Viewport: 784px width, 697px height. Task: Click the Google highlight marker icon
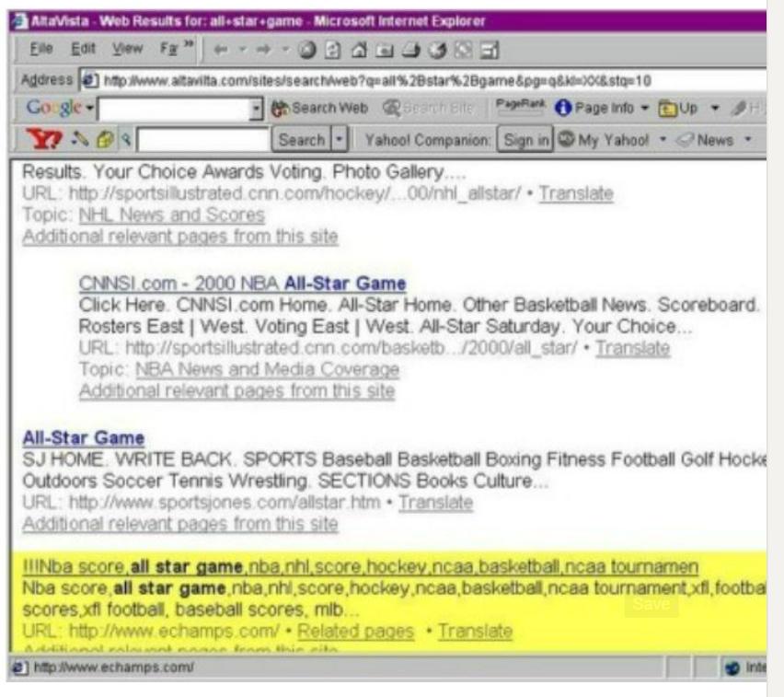[x=739, y=108]
